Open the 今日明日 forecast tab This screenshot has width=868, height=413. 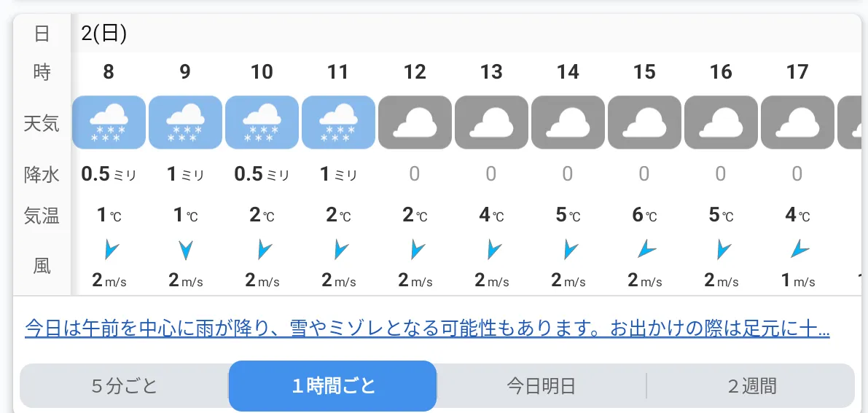[541, 386]
